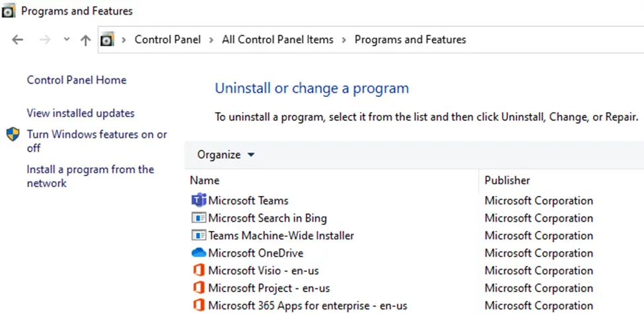Click the Microsoft Search in Bing icon
The width and height of the screenshot is (644, 314).
[199, 218]
